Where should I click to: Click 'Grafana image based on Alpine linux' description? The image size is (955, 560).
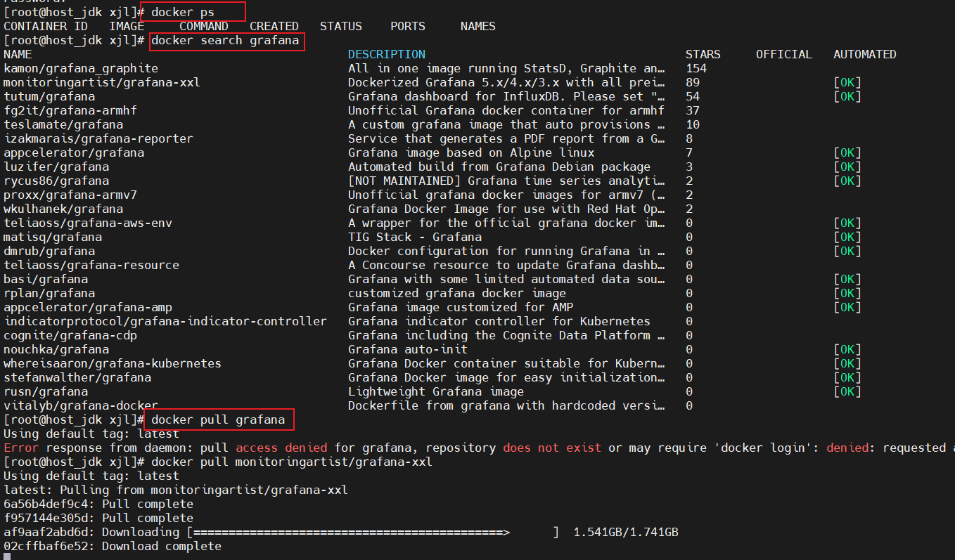pyautogui.click(x=471, y=152)
